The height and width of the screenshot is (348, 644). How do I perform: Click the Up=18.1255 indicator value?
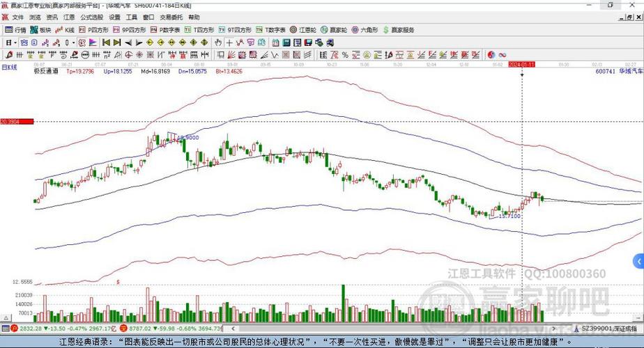tap(118, 72)
